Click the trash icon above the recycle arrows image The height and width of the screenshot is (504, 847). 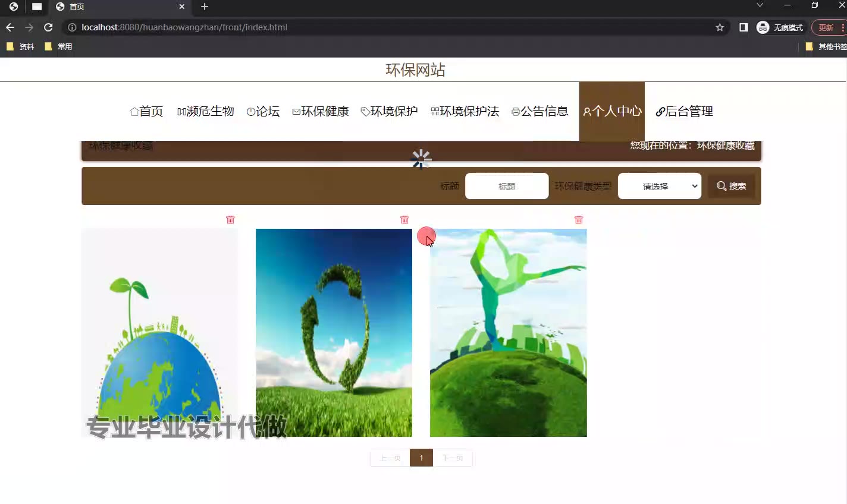coord(404,220)
